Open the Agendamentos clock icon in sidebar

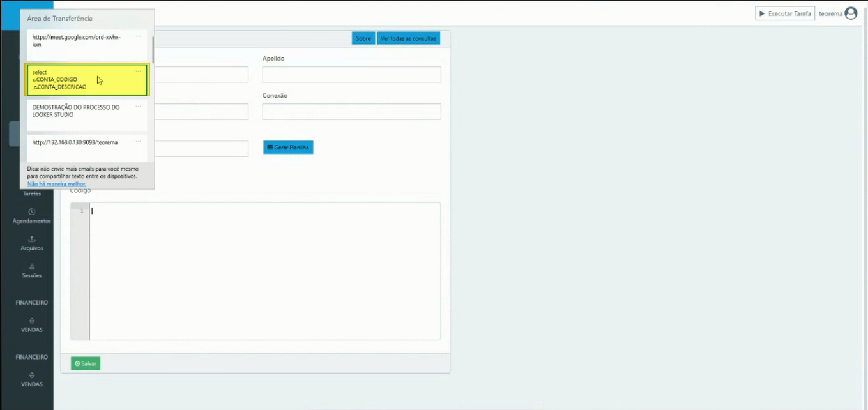click(32, 211)
